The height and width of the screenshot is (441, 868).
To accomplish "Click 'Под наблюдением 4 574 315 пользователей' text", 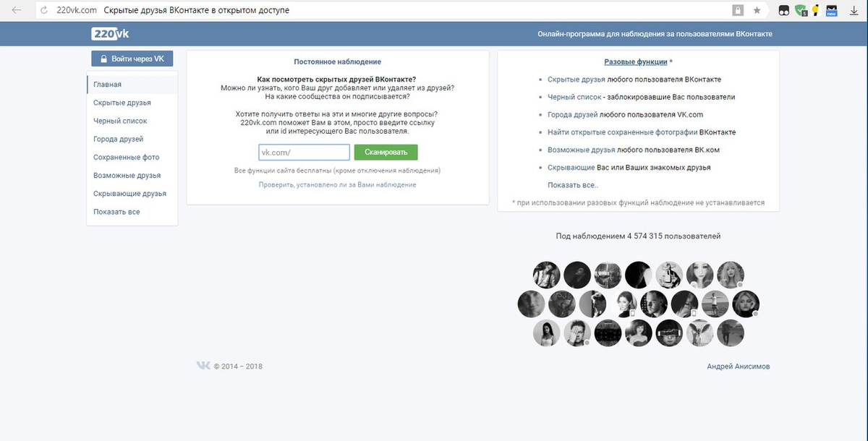I will [638, 236].
